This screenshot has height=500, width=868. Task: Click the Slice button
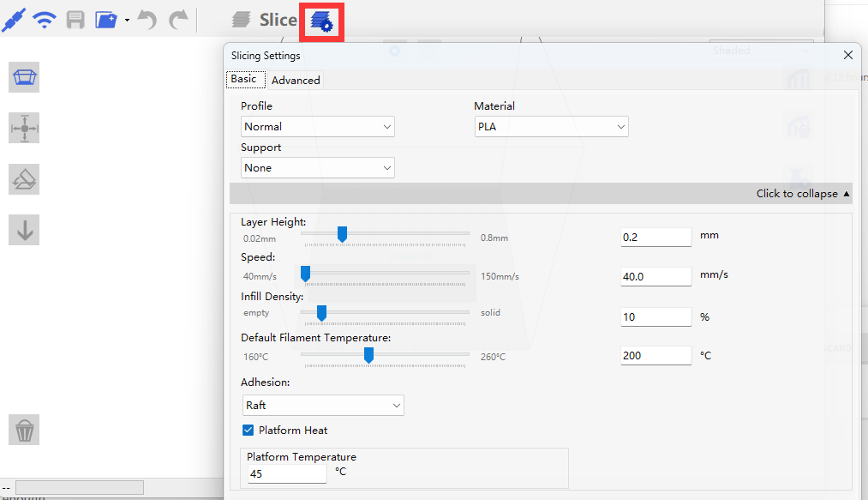(x=266, y=20)
